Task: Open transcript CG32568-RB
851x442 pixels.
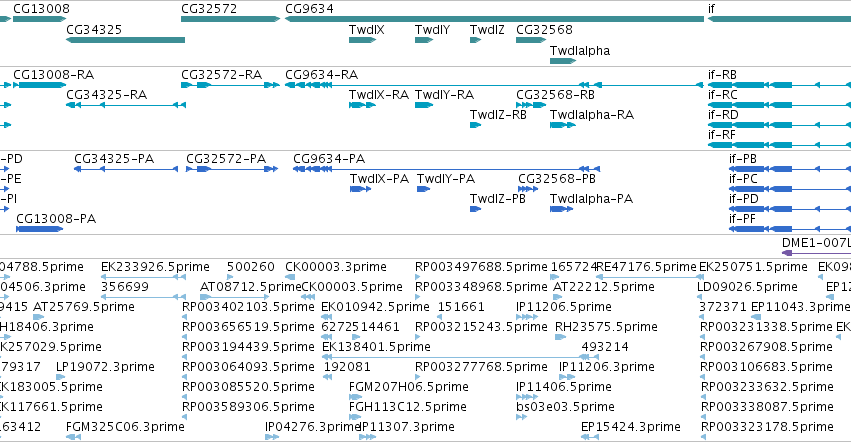Action: (x=555, y=95)
